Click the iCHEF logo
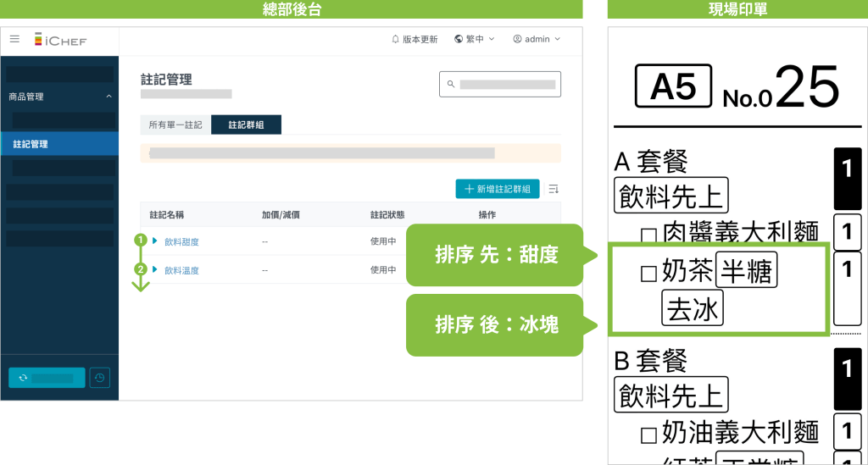 (60, 40)
